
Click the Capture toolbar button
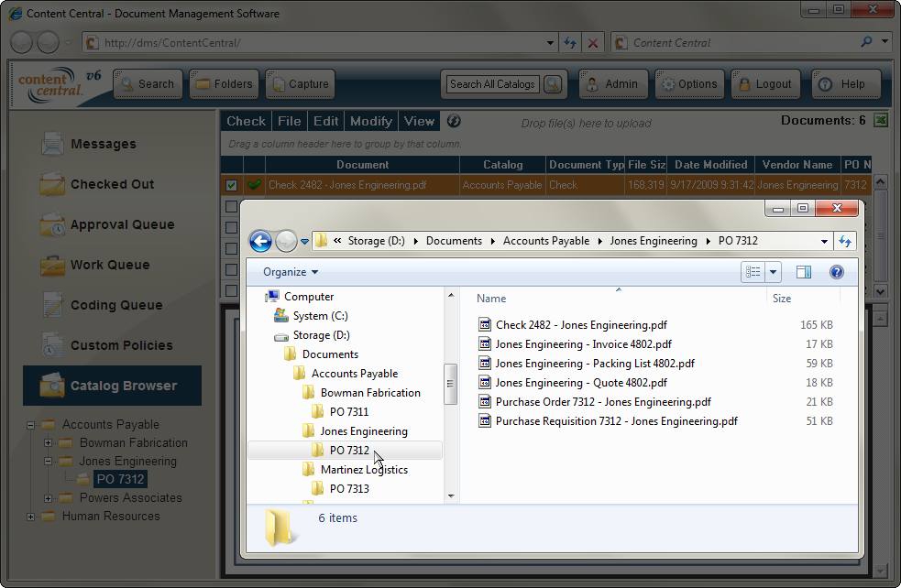[x=301, y=84]
